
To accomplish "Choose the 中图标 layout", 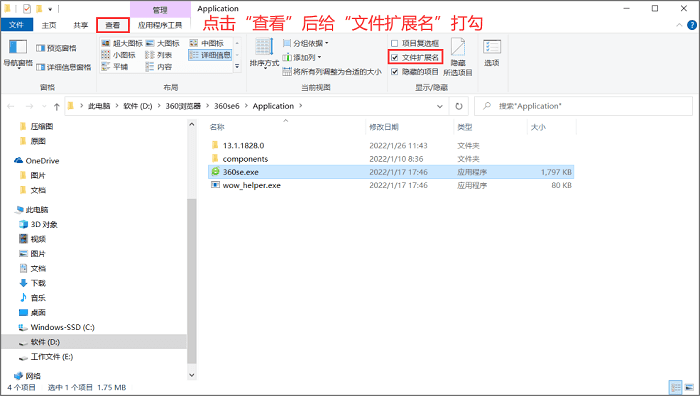I will click(207, 43).
